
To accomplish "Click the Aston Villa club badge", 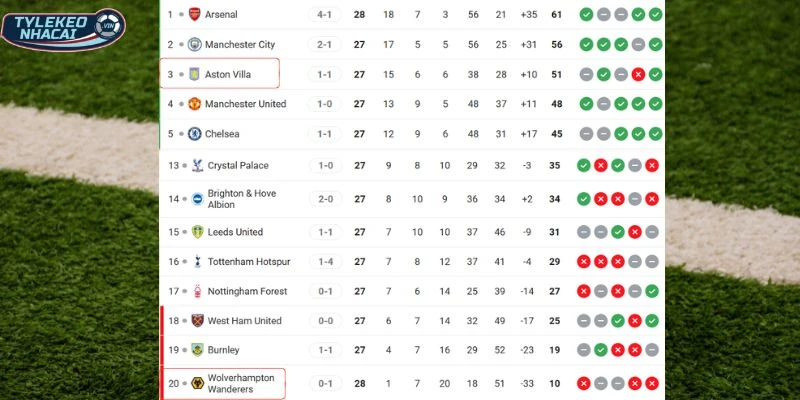I will coord(195,74).
